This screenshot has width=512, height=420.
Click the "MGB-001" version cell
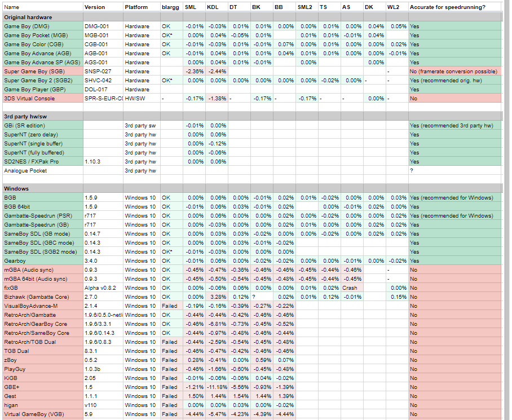point(103,36)
